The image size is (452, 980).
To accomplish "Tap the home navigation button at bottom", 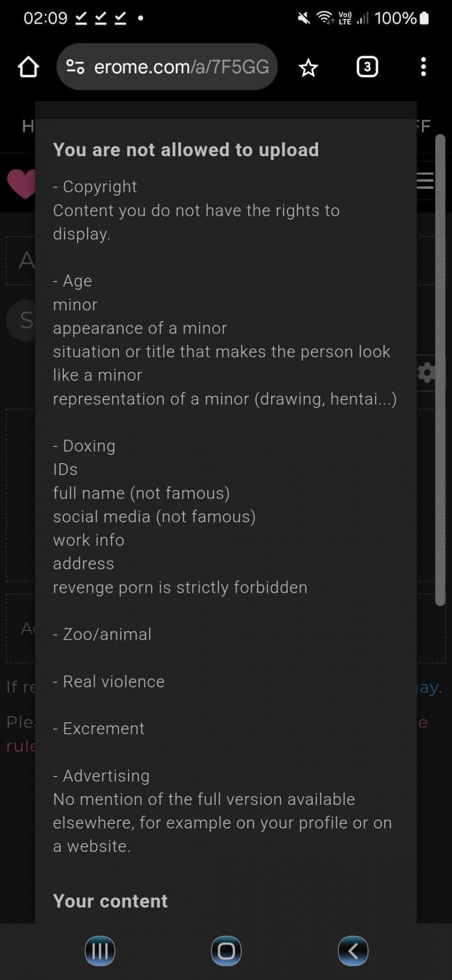I will click(225, 951).
